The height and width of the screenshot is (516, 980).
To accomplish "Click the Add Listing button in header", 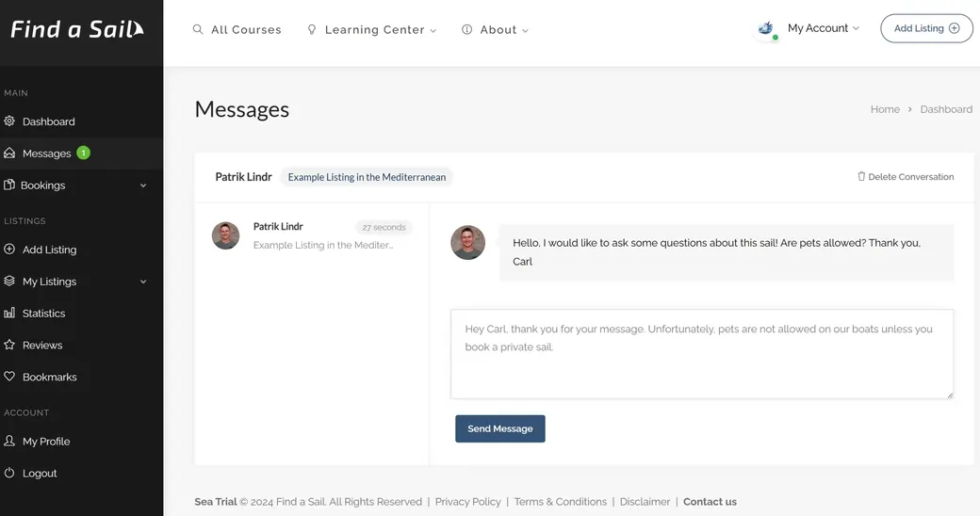I will (x=925, y=28).
